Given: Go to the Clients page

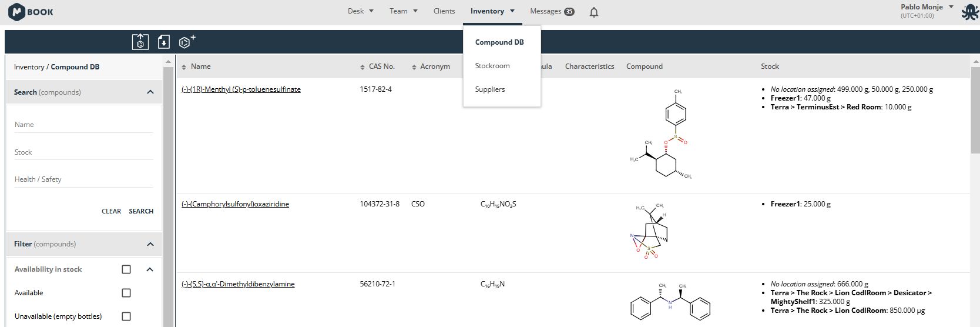Looking at the screenshot, I should pos(444,11).
